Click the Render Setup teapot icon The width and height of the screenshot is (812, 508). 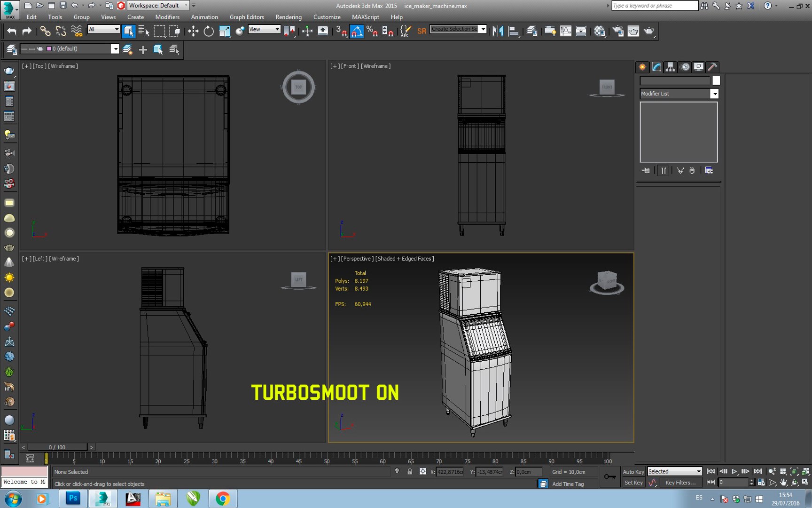coord(618,32)
